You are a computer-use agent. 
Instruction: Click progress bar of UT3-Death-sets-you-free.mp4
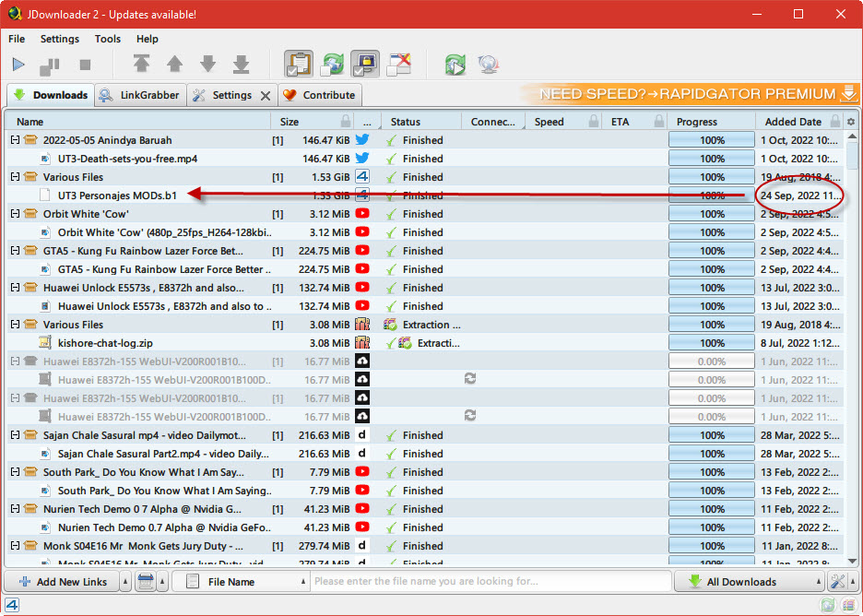tap(712, 159)
